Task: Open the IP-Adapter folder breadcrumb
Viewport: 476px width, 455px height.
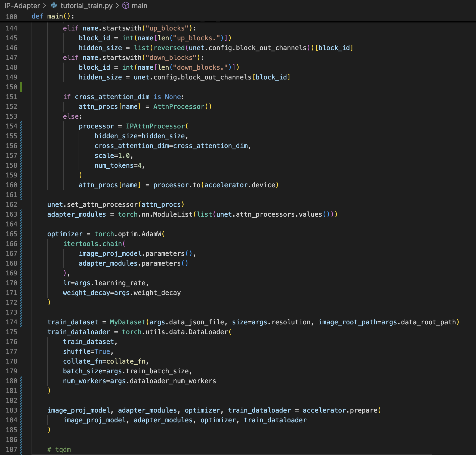Action: click(22, 6)
